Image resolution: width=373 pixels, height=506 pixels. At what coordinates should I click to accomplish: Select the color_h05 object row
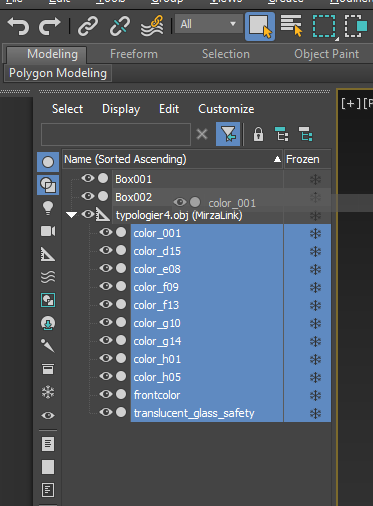pos(207,377)
